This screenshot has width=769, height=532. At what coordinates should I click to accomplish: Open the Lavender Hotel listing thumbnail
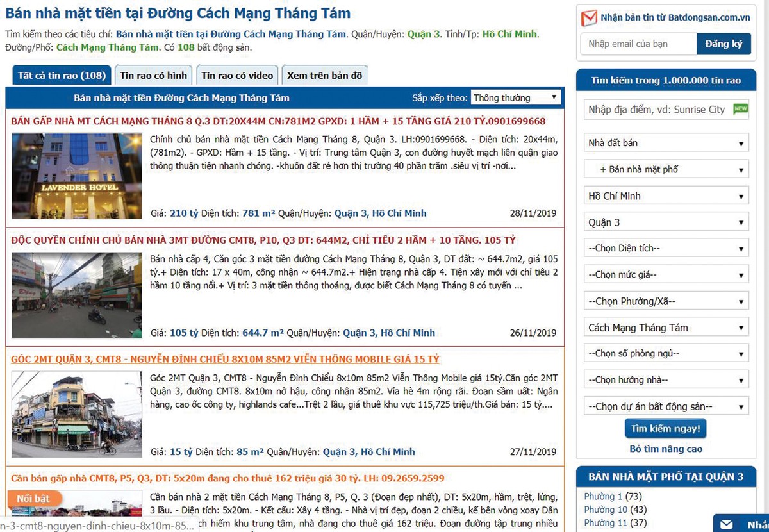coord(76,176)
